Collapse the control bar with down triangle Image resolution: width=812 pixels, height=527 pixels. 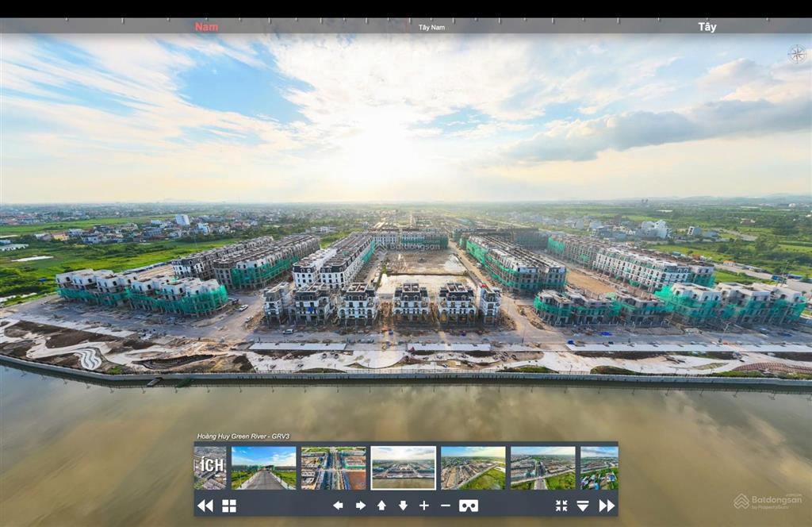tap(583, 506)
